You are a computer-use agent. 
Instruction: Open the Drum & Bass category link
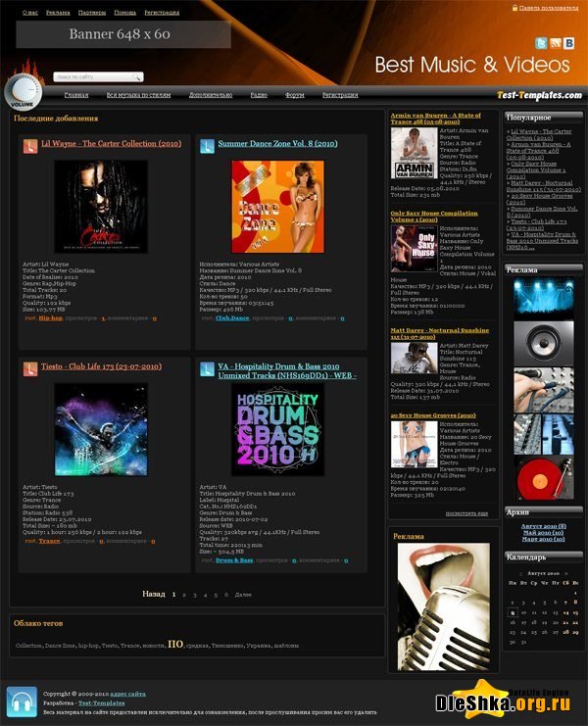point(234,560)
